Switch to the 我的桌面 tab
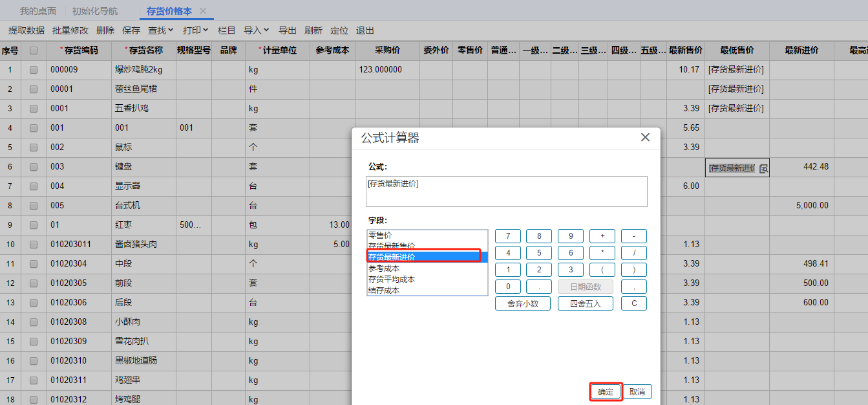The width and height of the screenshot is (868, 405). click(x=37, y=11)
